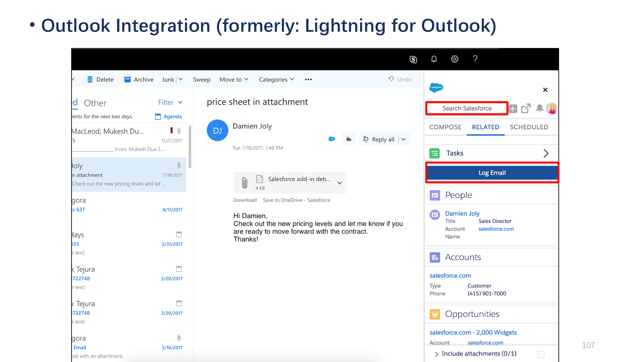
Task: Click the attachment paperclip icon
Action: pos(245,183)
